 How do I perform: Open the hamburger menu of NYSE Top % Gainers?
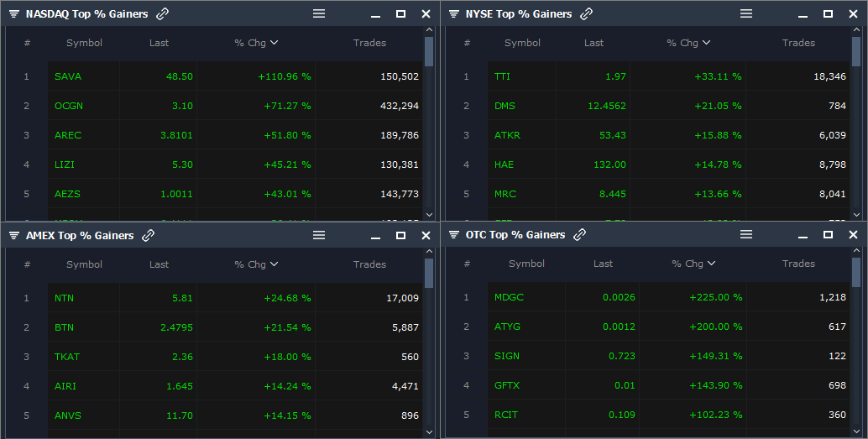746,13
